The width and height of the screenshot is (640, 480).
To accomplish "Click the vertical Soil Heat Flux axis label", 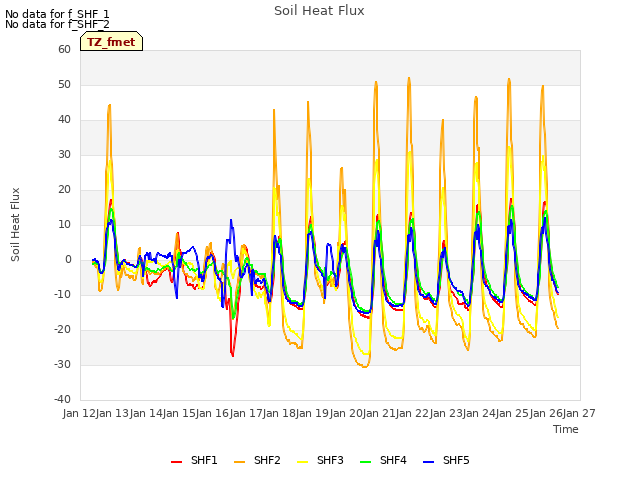I will [15, 224].
